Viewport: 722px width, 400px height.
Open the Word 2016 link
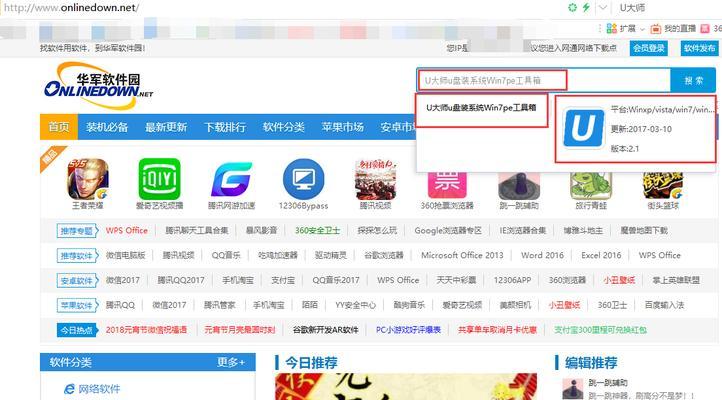coord(542,255)
